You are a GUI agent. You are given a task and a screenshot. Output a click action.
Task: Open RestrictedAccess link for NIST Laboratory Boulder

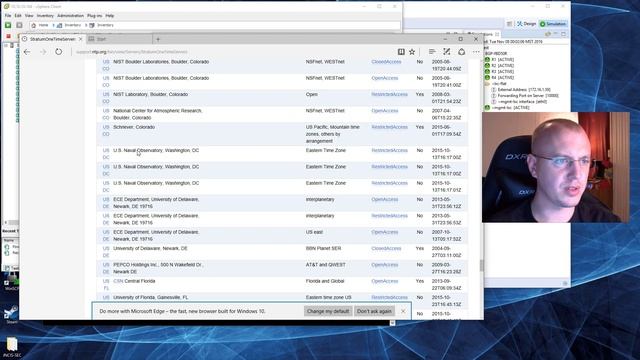point(389,94)
